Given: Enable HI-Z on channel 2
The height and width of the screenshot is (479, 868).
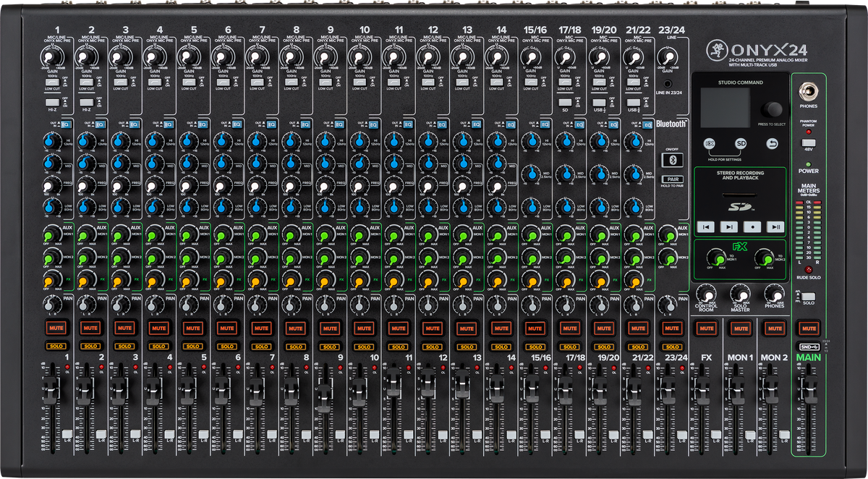Looking at the screenshot, I should pyautogui.click(x=86, y=103).
